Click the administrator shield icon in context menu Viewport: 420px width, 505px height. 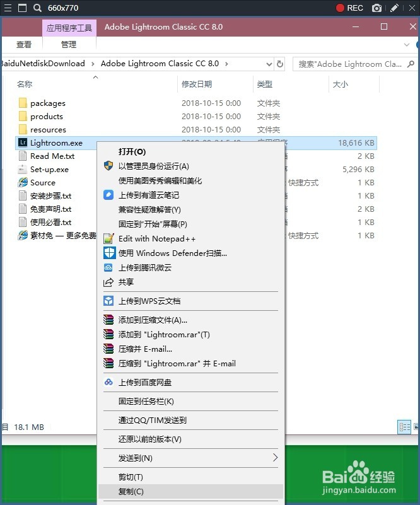point(108,166)
